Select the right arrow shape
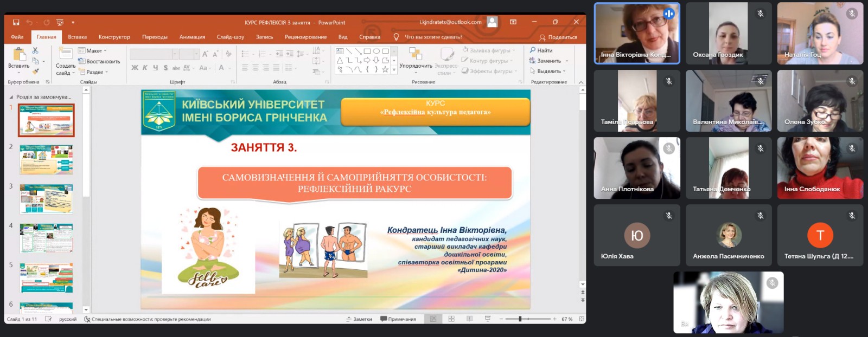This screenshot has height=337, width=868. 367,60
